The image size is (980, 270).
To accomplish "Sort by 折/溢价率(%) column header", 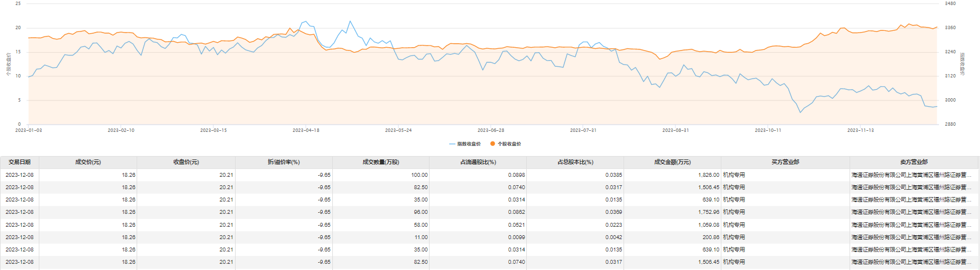I will [284, 162].
